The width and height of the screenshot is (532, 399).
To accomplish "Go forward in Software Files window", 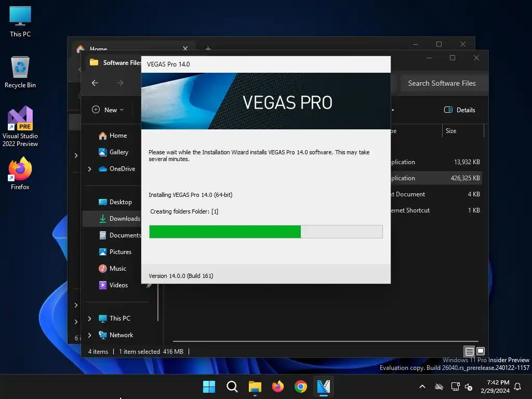I will (x=120, y=83).
